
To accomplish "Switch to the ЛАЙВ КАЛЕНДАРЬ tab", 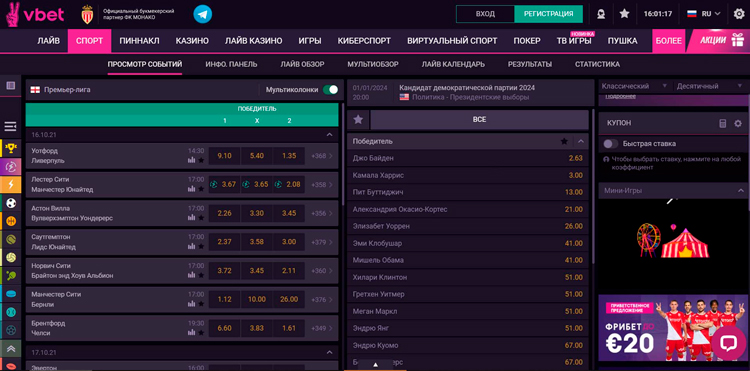I will pos(453,64).
